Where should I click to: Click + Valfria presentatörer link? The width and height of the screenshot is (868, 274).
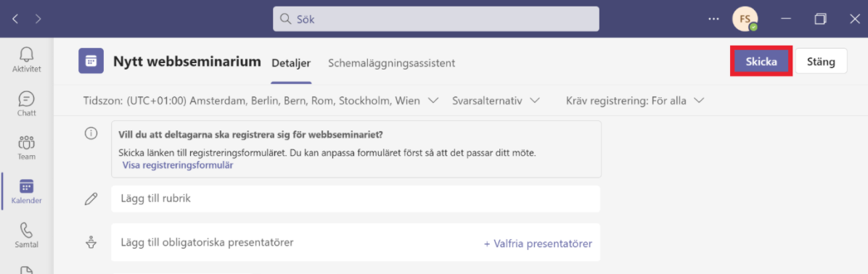pos(538,243)
